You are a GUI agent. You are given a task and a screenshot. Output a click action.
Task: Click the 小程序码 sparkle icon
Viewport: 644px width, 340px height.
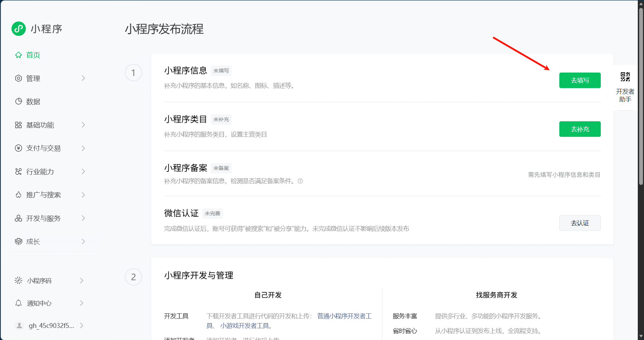18,281
